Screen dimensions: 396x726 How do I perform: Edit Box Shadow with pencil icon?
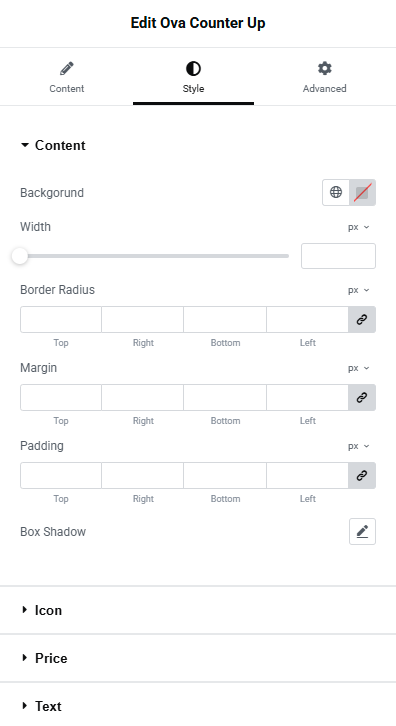(362, 532)
